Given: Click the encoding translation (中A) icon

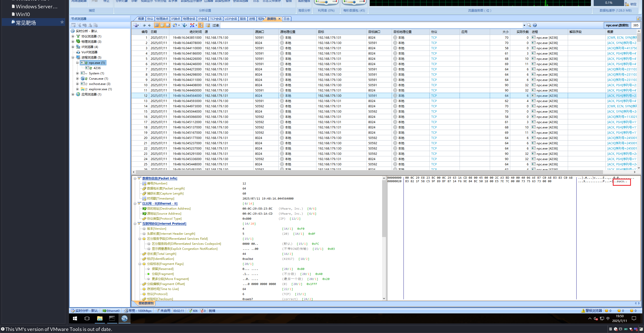Looking at the screenshot, I should click(192, 25).
